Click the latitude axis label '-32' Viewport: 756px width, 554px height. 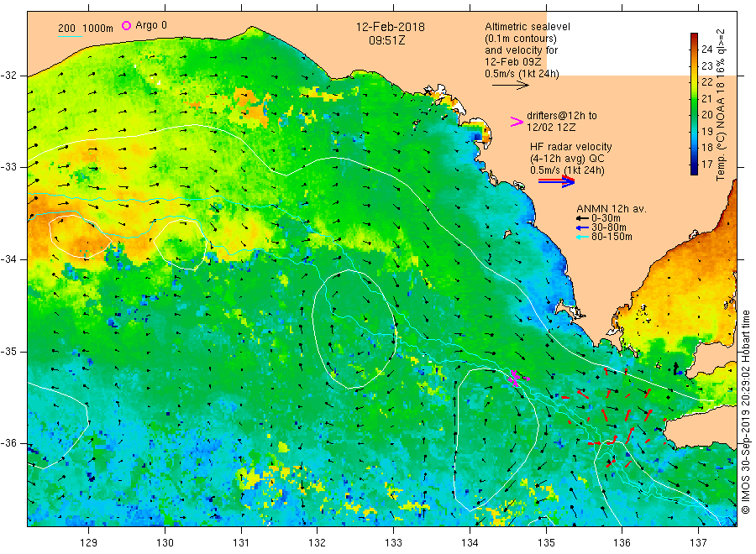coord(8,76)
